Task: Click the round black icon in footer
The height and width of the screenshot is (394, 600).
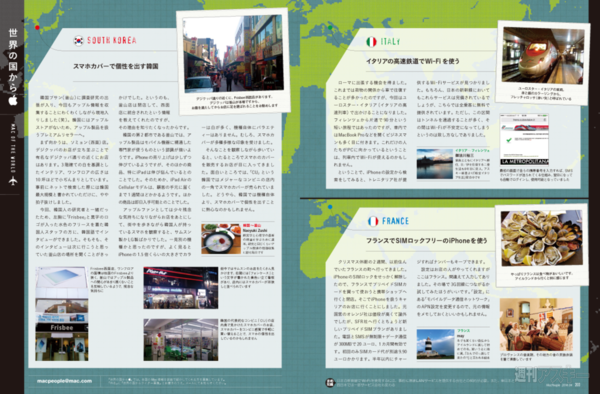Action: click(330, 382)
